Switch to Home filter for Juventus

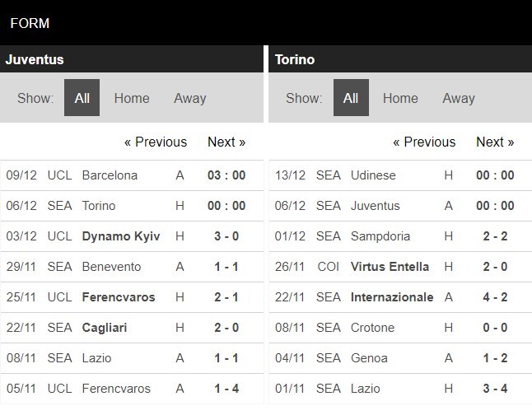(x=132, y=98)
